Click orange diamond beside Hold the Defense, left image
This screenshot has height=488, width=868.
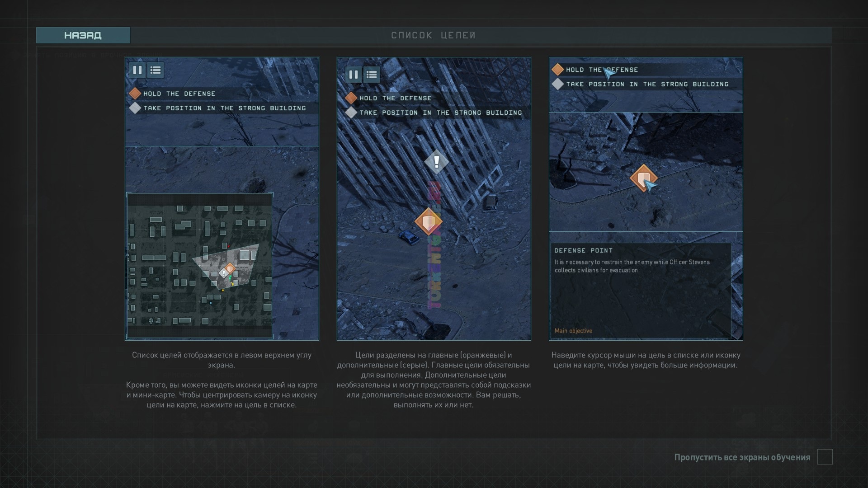click(x=135, y=94)
